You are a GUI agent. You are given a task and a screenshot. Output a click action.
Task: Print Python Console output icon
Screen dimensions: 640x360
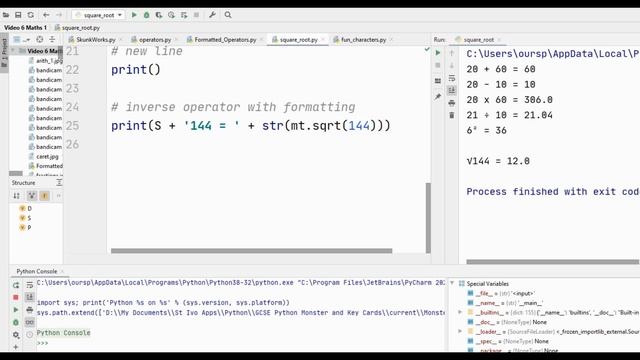click(29, 310)
